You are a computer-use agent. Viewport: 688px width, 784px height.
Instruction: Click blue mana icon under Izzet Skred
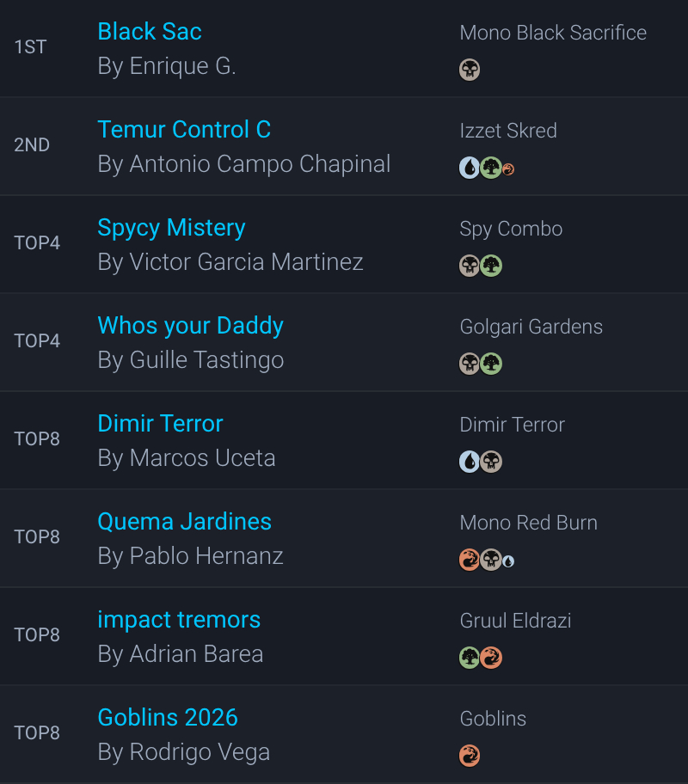click(x=470, y=168)
